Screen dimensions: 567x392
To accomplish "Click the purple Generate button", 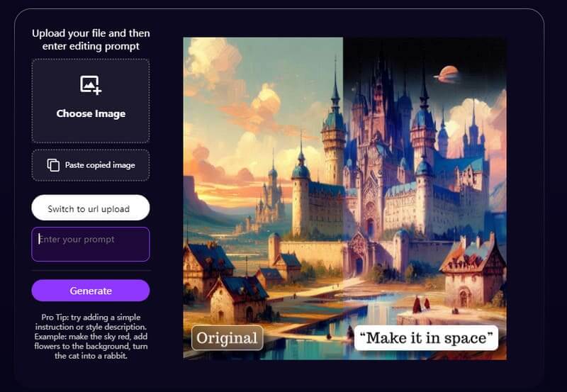I will tap(91, 291).
